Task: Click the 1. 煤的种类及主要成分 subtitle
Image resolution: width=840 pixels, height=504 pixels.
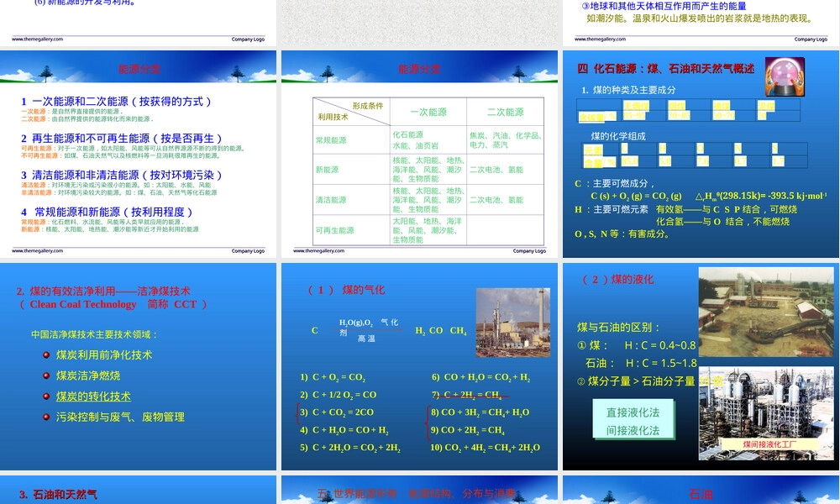Action: [x=628, y=90]
